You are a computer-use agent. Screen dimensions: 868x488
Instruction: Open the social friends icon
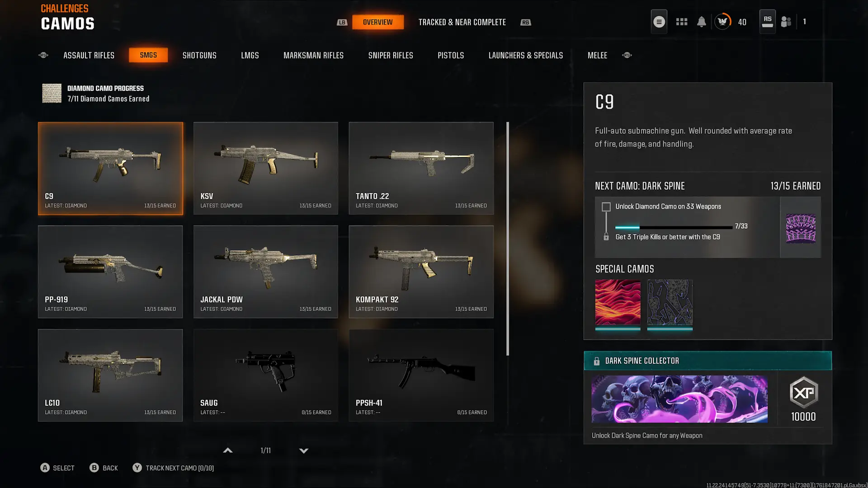coord(786,22)
